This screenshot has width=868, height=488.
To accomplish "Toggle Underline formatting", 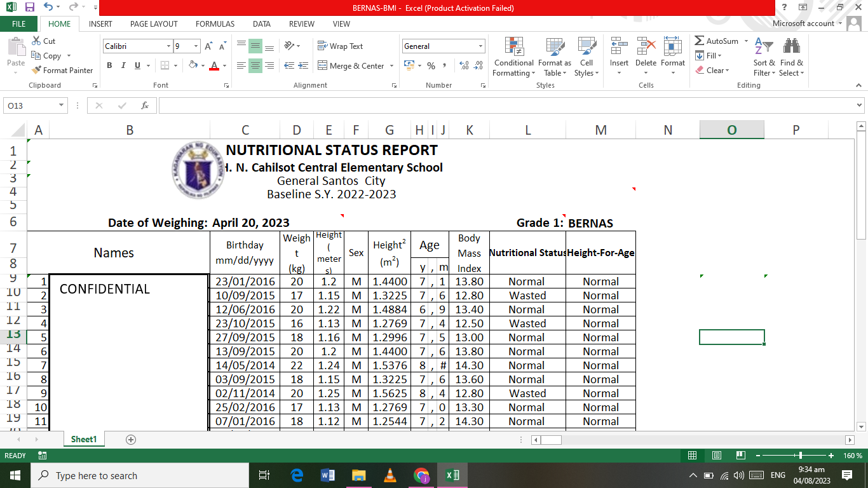I will click(x=137, y=65).
